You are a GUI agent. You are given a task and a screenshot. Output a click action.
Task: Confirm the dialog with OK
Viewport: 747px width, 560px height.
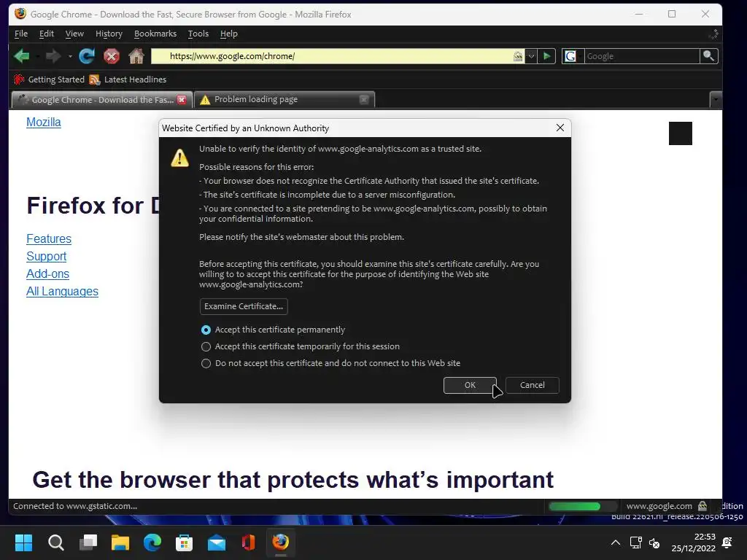pyautogui.click(x=470, y=385)
